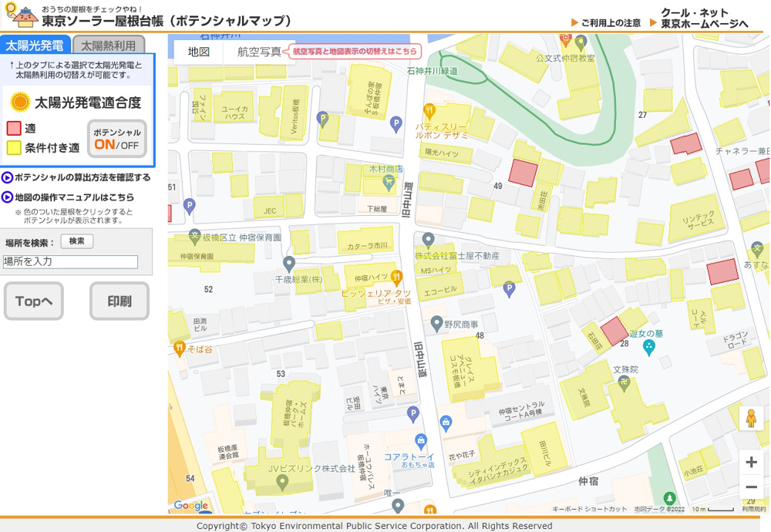Focus the 場所を入力 search field

pos(70,261)
